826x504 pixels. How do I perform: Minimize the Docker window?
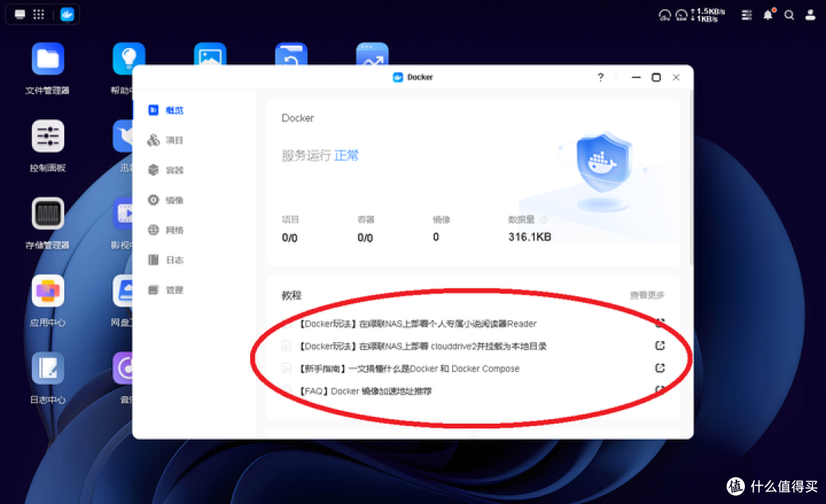coord(636,77)
